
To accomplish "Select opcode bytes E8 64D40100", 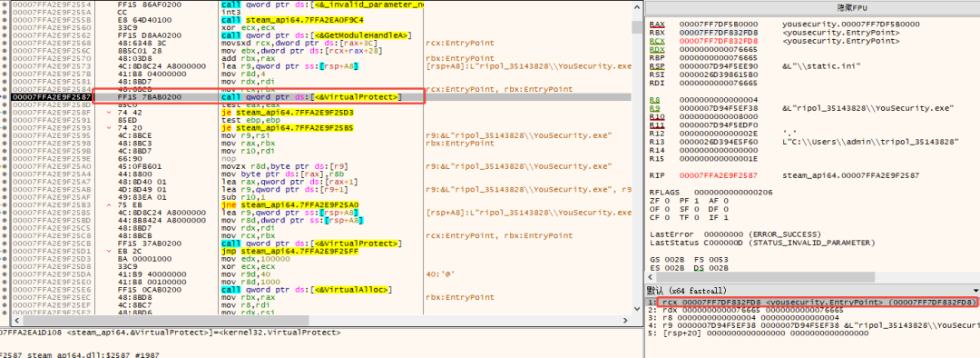I will point(145,19).
